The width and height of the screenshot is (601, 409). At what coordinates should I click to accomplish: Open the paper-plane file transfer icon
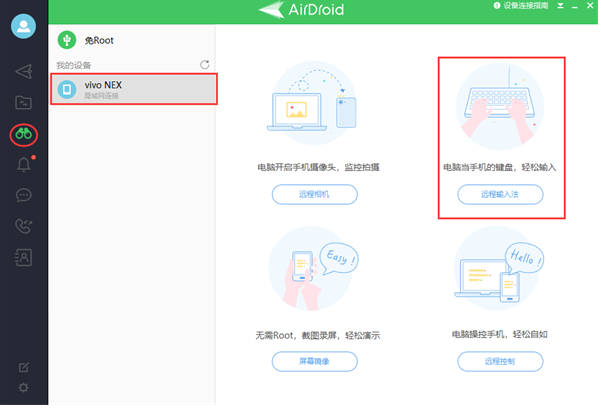(x=24, y=71)
